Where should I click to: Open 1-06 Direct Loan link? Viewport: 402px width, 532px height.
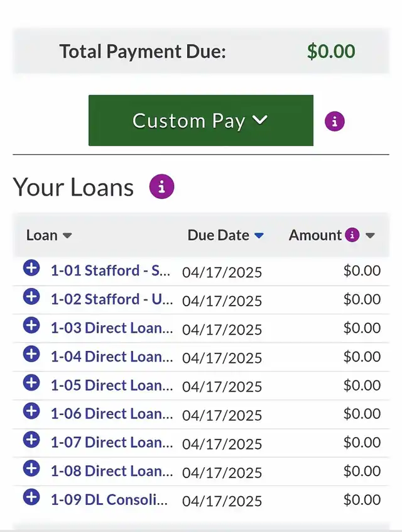tap(111, 414)
